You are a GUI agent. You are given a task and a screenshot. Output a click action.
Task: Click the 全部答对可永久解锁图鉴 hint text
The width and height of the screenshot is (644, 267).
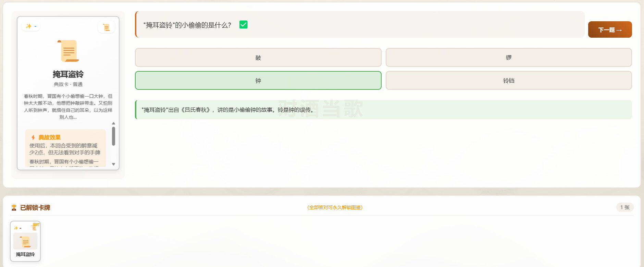(335, 207)
